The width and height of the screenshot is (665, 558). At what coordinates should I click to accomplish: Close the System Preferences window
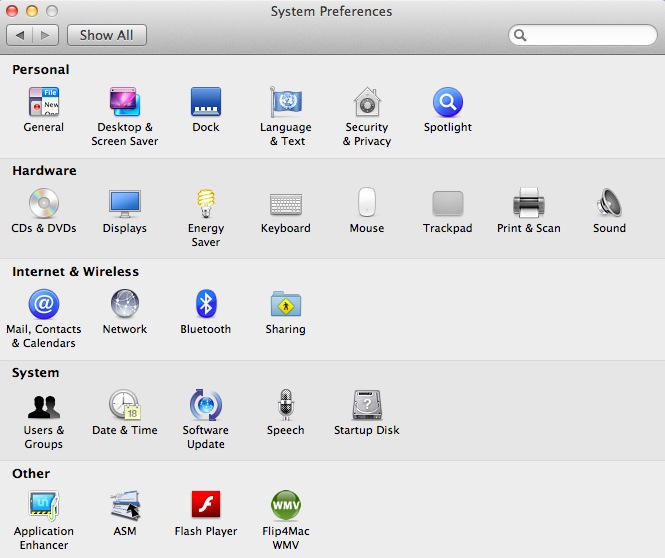click(12, 11)
